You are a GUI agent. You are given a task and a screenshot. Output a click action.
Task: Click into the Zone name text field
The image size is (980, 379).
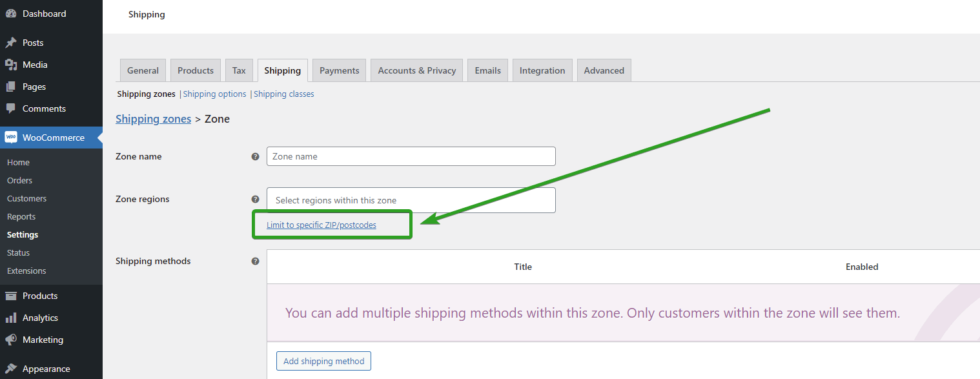(x=411, y=156)
